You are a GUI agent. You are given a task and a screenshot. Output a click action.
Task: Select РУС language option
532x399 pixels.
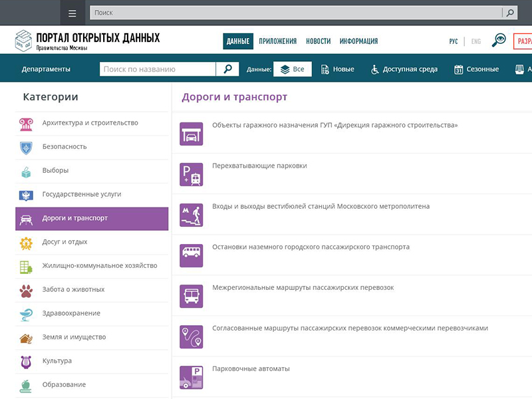(x=454, y=41)
